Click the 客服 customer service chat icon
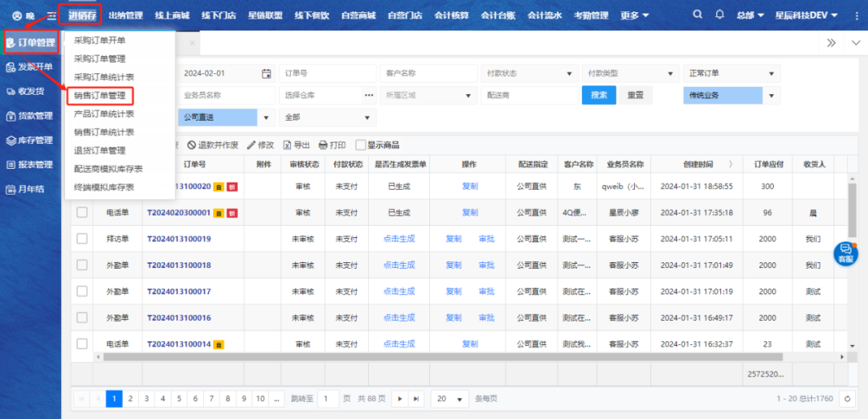 pos(845,253)
